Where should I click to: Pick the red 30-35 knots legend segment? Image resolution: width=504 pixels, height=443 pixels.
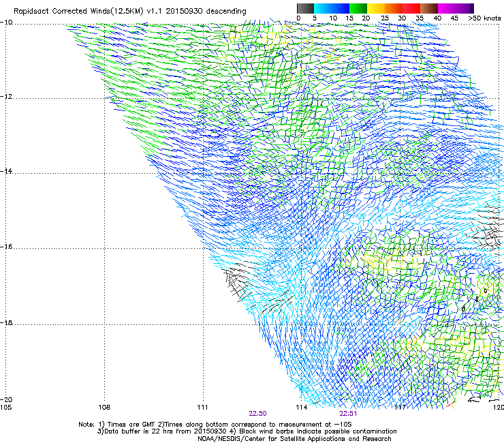tap(411, 8)
